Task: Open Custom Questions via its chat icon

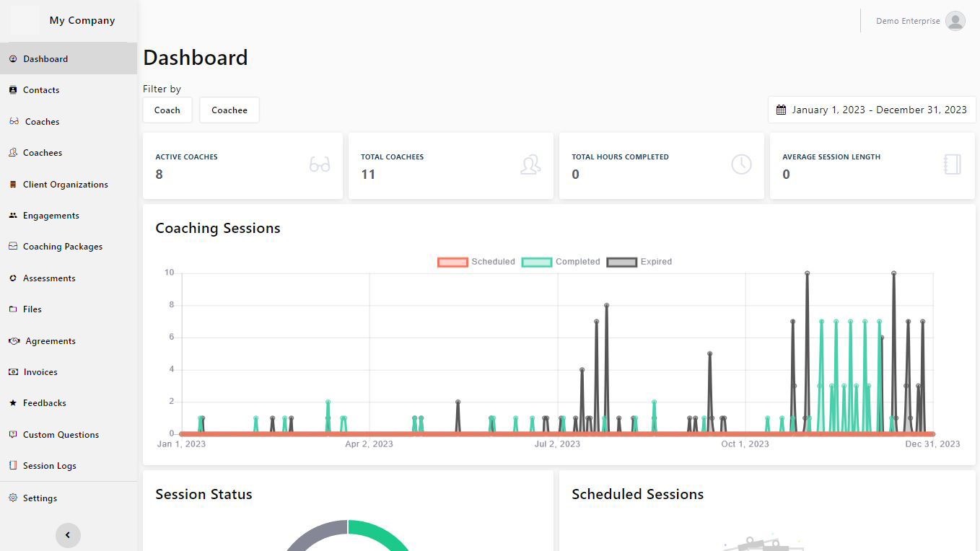Action: tap(12, 434)
